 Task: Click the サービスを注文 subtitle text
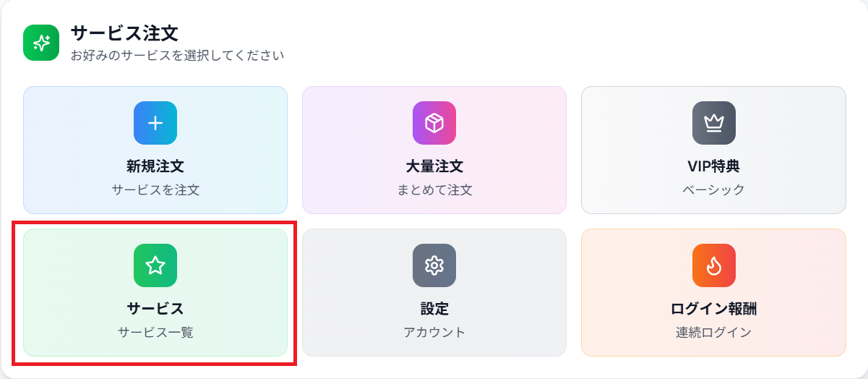click(x=155, y=190)
